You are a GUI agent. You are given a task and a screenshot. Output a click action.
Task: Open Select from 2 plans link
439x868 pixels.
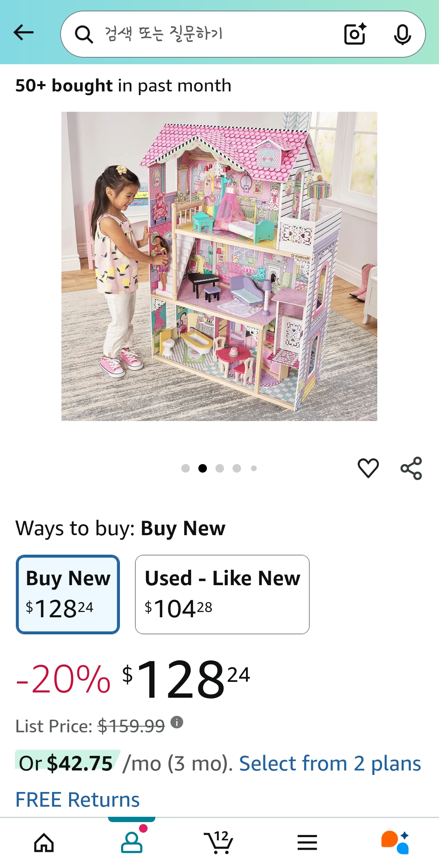click(x=330, y=763)
